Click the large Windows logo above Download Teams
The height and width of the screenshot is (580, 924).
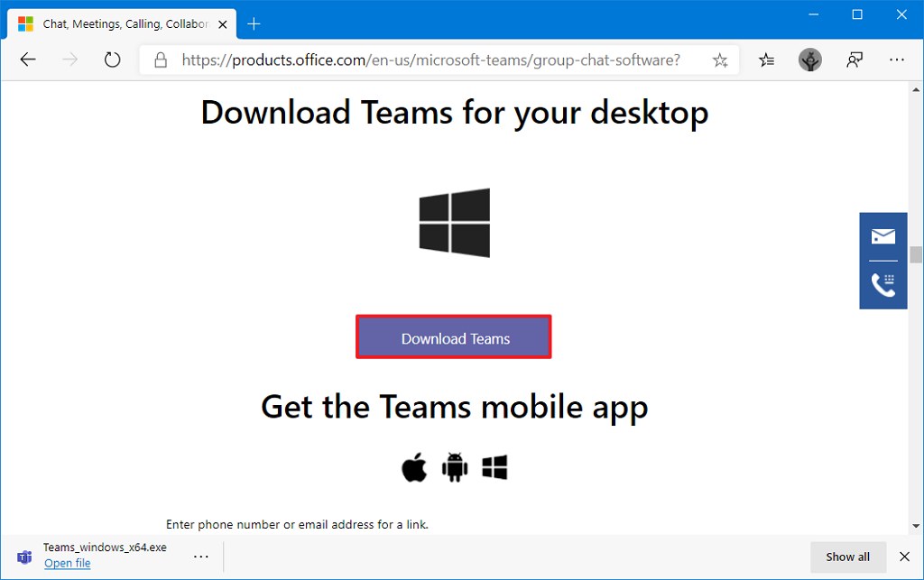[x=454, y=223]
